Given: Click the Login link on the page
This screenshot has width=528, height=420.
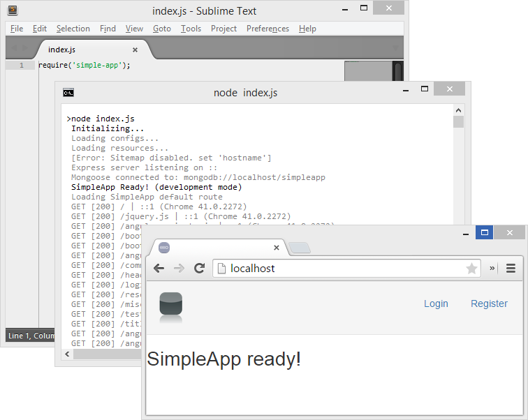Looking at the screenshot, I should tap(436, 303).
